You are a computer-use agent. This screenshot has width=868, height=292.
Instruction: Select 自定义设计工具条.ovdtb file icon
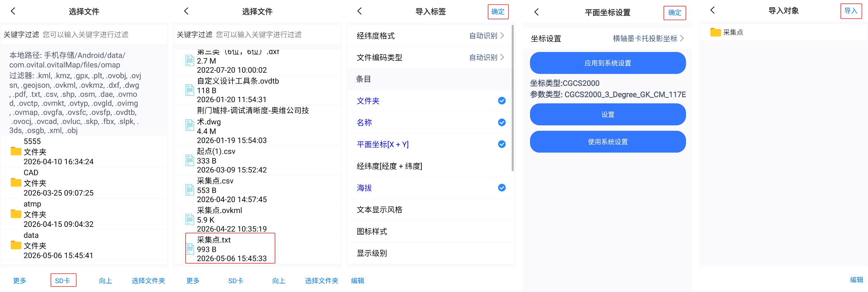(x=190, y=90)
